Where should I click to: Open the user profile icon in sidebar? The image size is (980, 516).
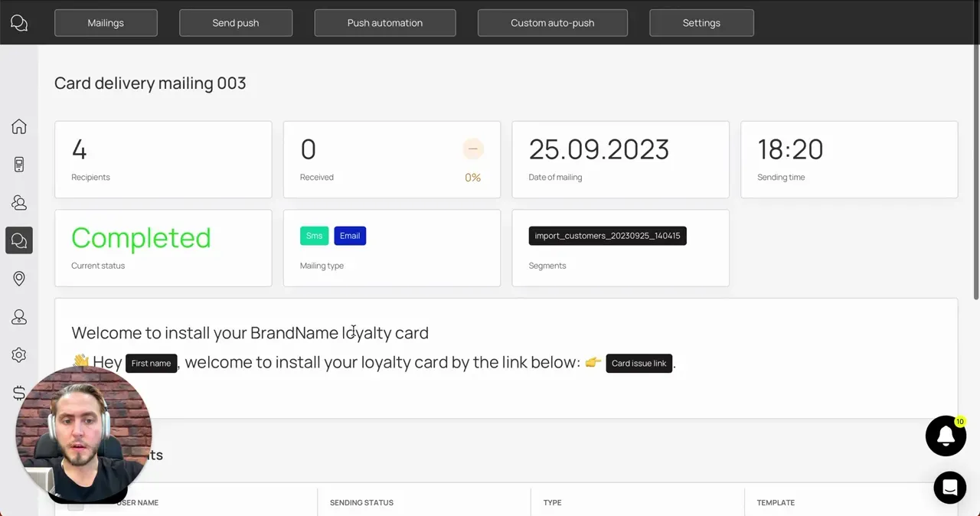pos(19,317)
